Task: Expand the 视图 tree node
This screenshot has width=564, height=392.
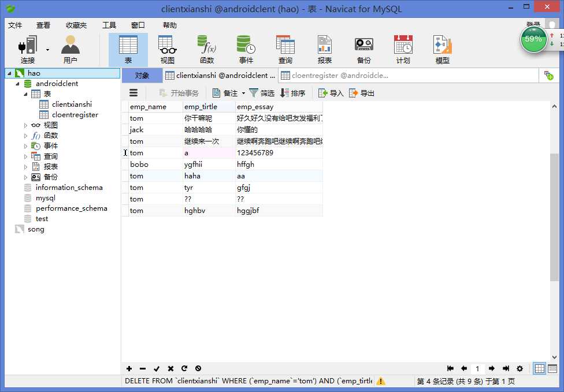Action: point(25,125)
